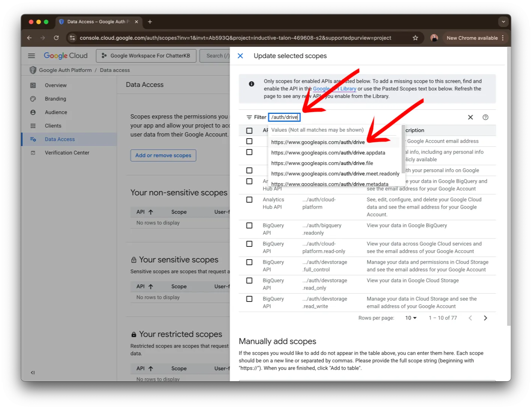Select the auth/drive.file suggestion
This screenshot has height=409, width=532.
coord(334,163)
